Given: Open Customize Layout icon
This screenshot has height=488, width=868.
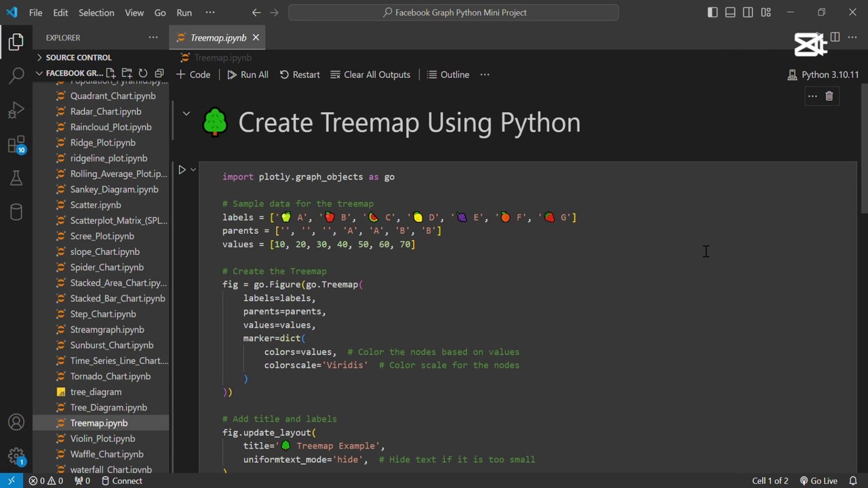Looking at the screenshot, I should (766, 12).
